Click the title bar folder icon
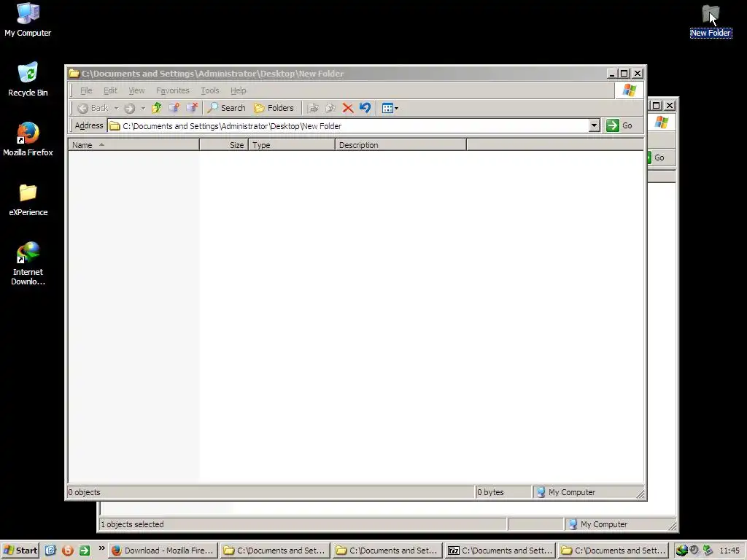Image resolution: width=747 pixels, height=560 pixels. (x=74, y=74)
